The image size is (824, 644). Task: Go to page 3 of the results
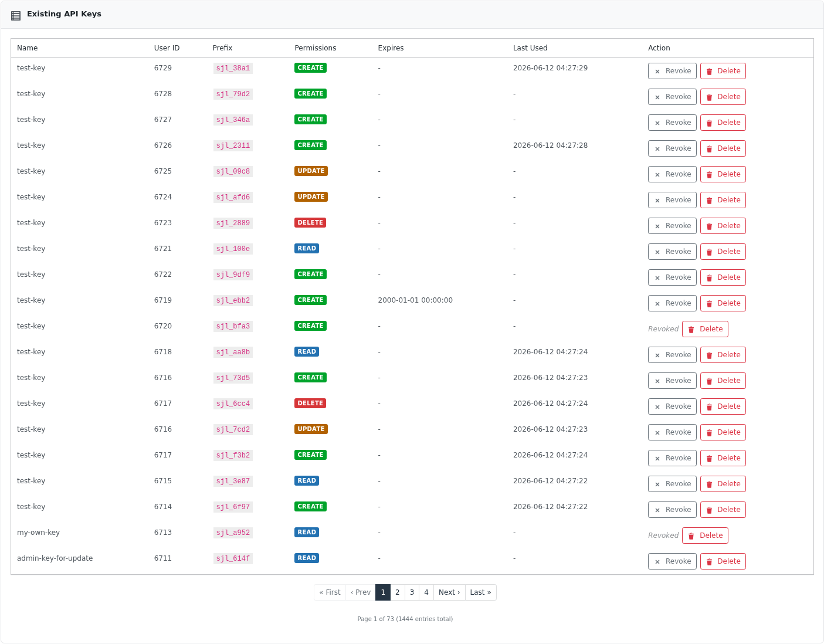[412, 592]
